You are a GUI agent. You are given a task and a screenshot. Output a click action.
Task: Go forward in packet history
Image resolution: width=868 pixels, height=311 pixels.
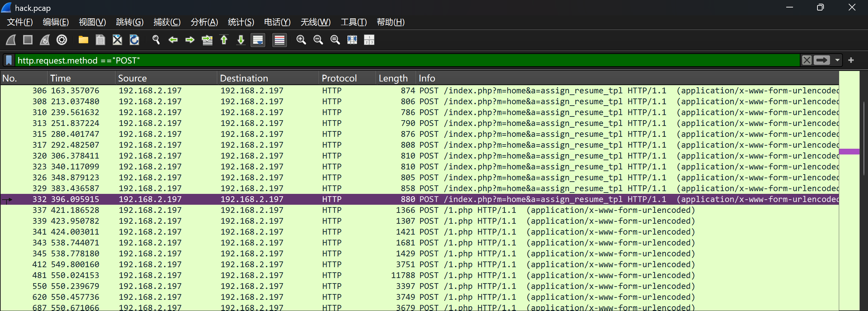[190, 40]
